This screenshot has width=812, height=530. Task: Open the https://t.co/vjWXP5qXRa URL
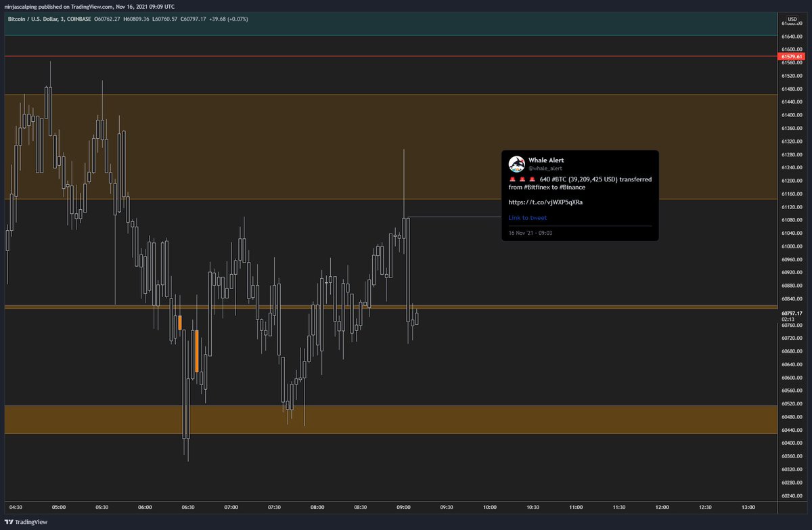pos(545,202)
